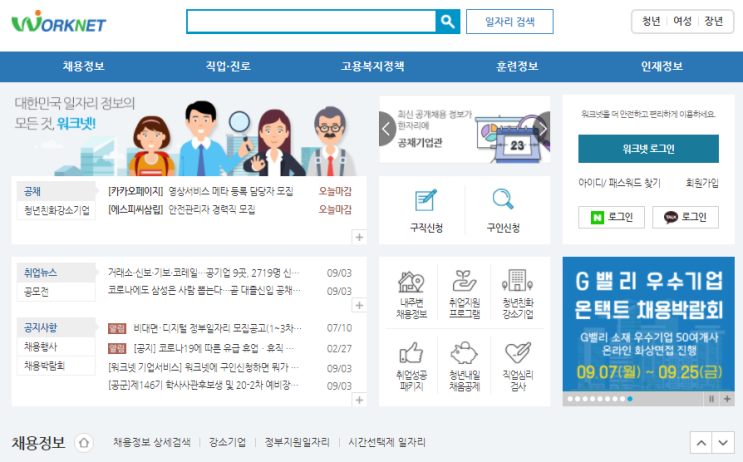Open 채용정보 상세검색 link

152,443
